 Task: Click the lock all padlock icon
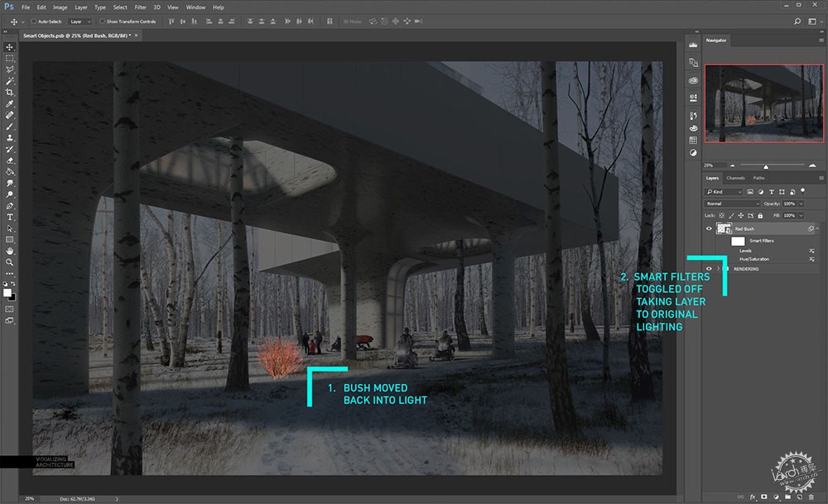[x=760, y=216]
